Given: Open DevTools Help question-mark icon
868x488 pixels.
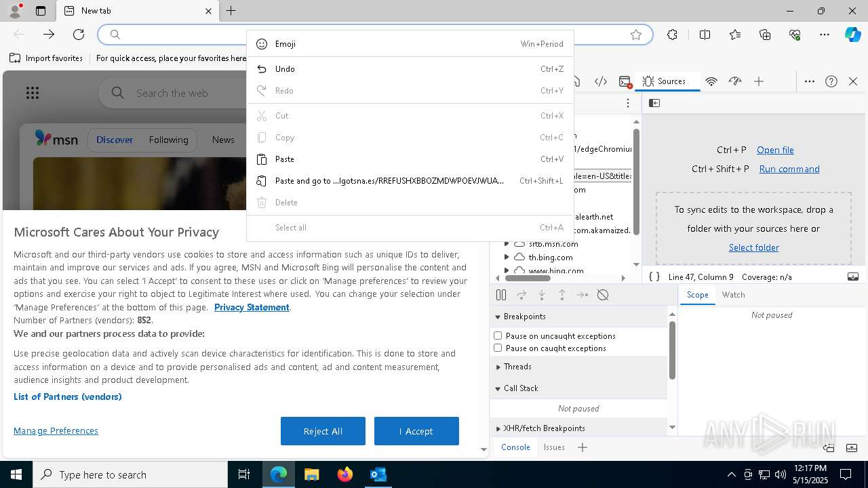Looking at the screenshot, I should tap(831, 81).
